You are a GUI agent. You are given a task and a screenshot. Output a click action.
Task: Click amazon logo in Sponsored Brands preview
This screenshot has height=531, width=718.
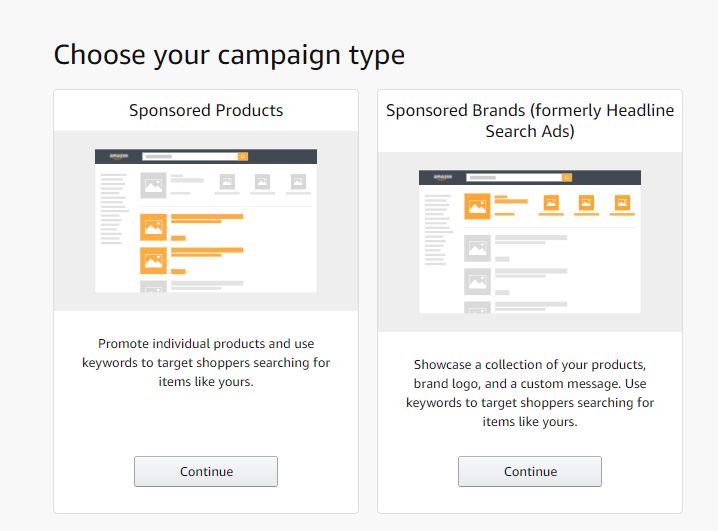[x=443, y=177]
